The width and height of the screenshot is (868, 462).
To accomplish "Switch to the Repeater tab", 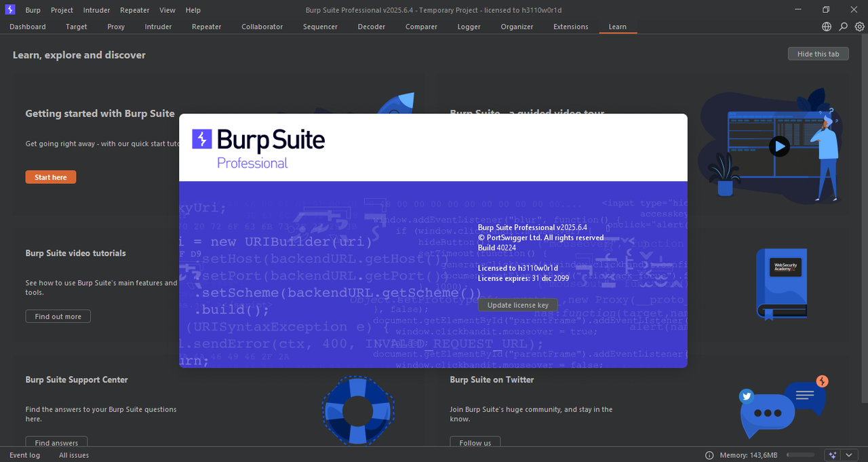I will (207, 26).
